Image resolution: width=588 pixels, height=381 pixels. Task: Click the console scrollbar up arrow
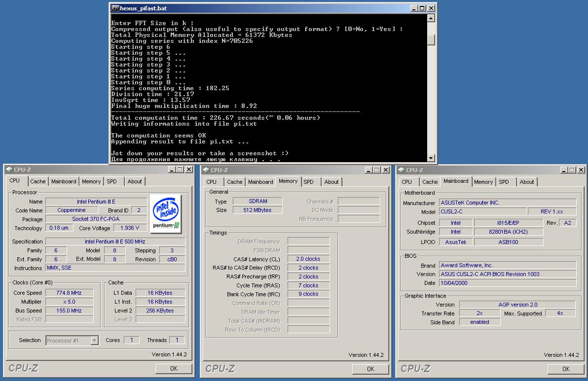pos(431,18)
